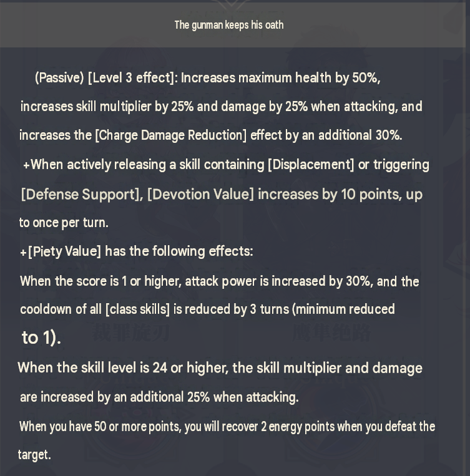
Task: Click the [Level 3 effect] keyword
Action: point(130,78)
